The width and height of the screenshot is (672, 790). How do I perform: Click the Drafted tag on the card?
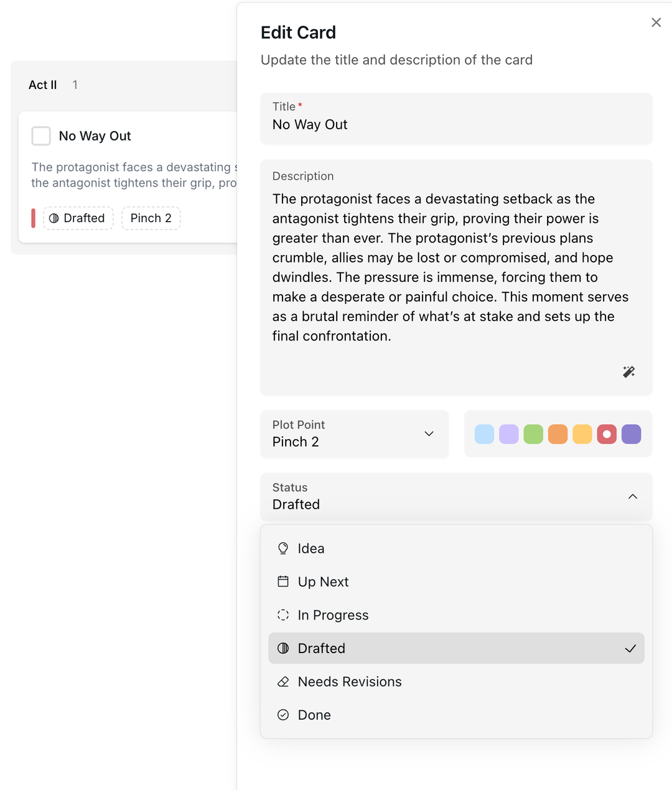point(78,218)
